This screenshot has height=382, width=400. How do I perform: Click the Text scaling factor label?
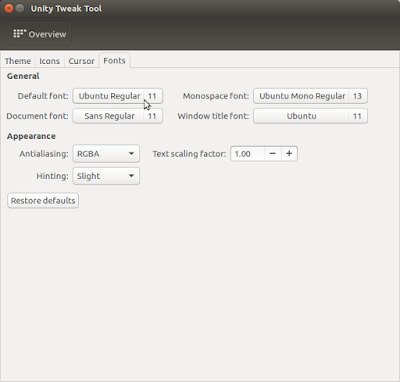click(x=189, y=154)
